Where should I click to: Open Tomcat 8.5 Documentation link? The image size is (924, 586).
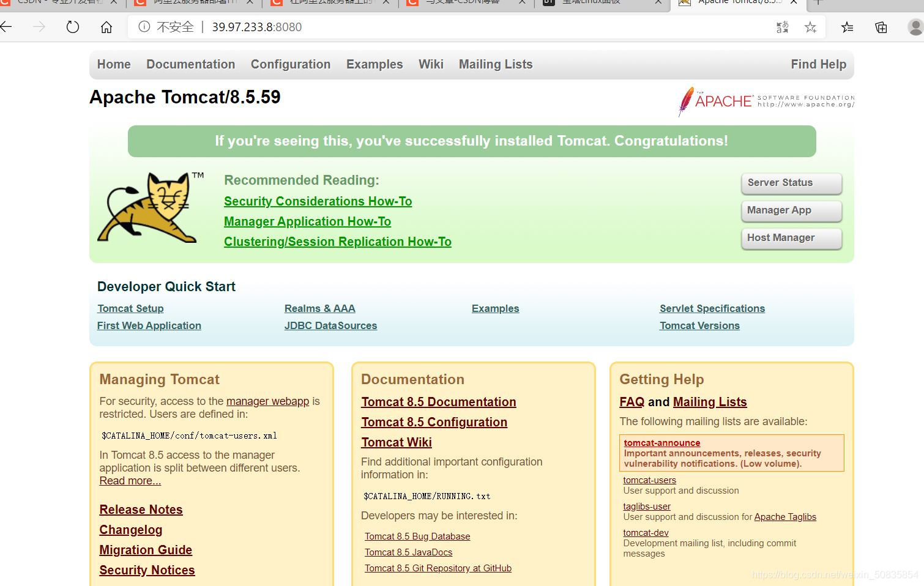tap(439, 402)
